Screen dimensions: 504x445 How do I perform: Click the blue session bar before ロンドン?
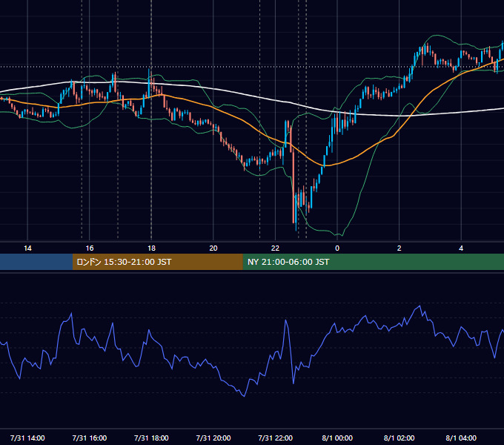tap(36, 262)
